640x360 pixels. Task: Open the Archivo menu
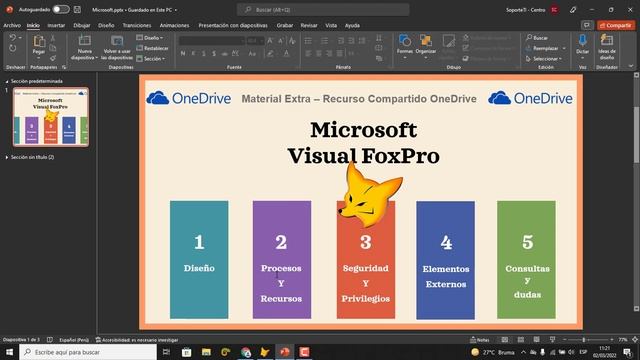click(12, 25)
